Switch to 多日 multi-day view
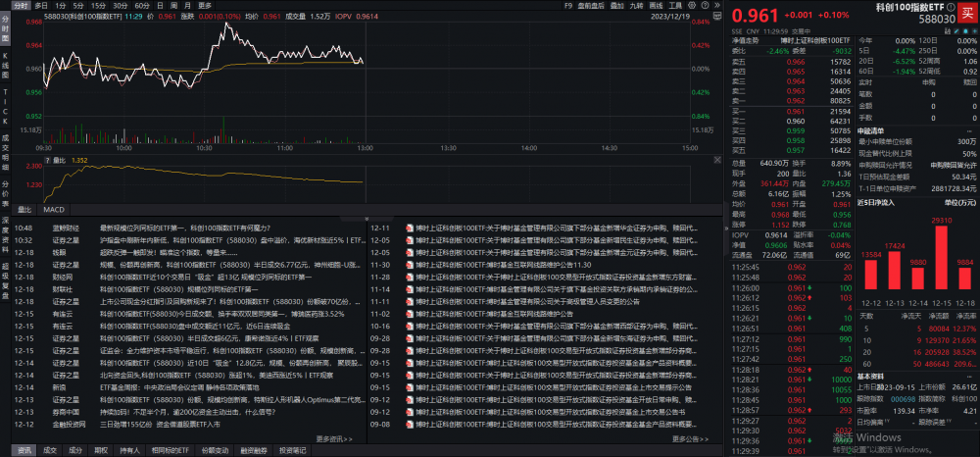980x457 pixels. [41, 5]
